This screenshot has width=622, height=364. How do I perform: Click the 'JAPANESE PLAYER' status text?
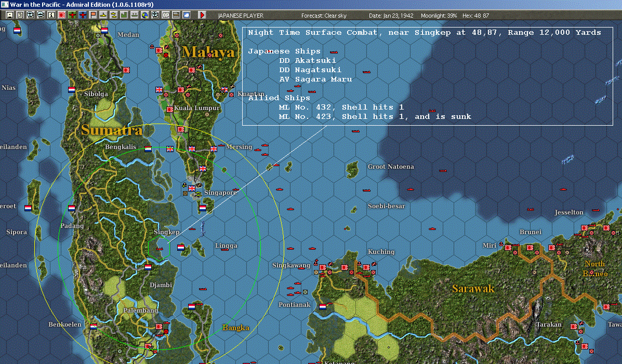click(x=241, y=16)
